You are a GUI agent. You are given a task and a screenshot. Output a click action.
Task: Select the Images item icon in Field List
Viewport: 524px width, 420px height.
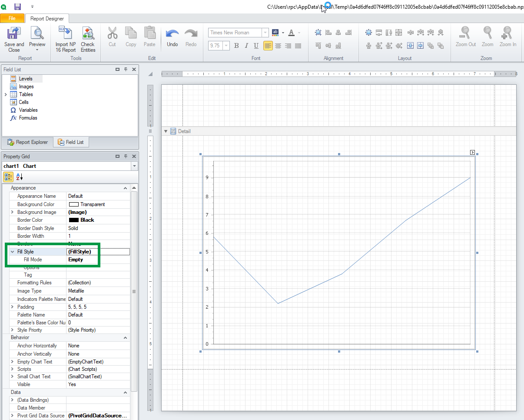13,87
